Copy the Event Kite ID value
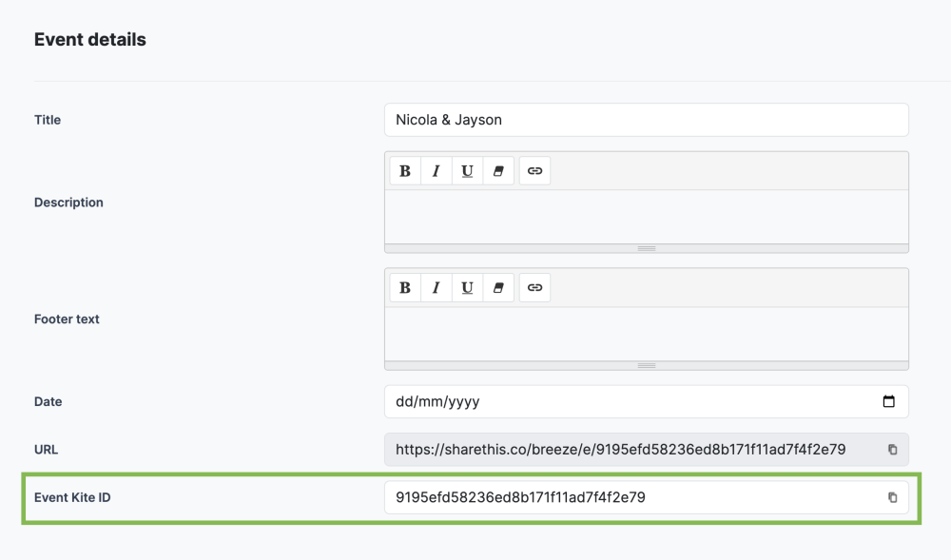The width and height of the screenshot is (951, 560). click(892, 497)
